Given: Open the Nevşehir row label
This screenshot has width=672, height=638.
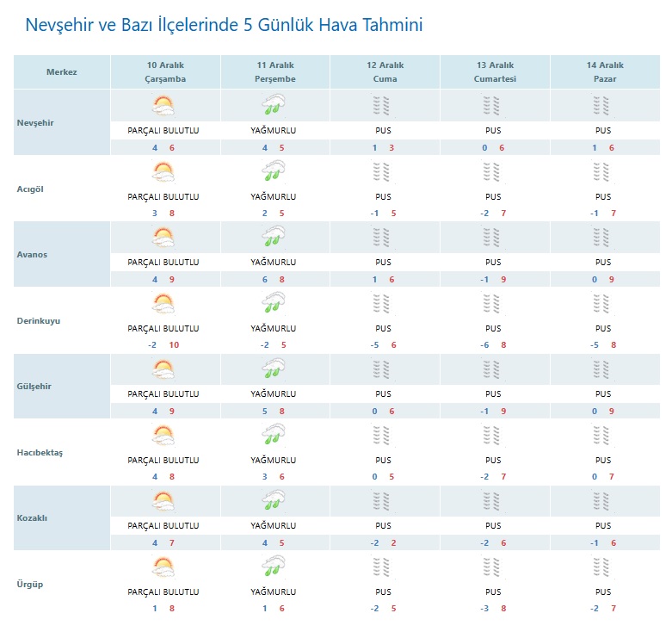Looking at the screenshot, I should [35, 122].
